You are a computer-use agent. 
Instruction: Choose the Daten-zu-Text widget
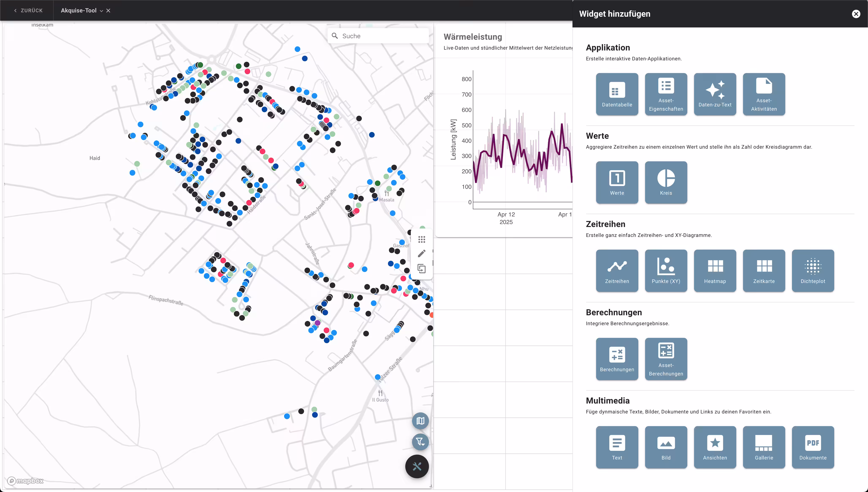tap(715, 94)
